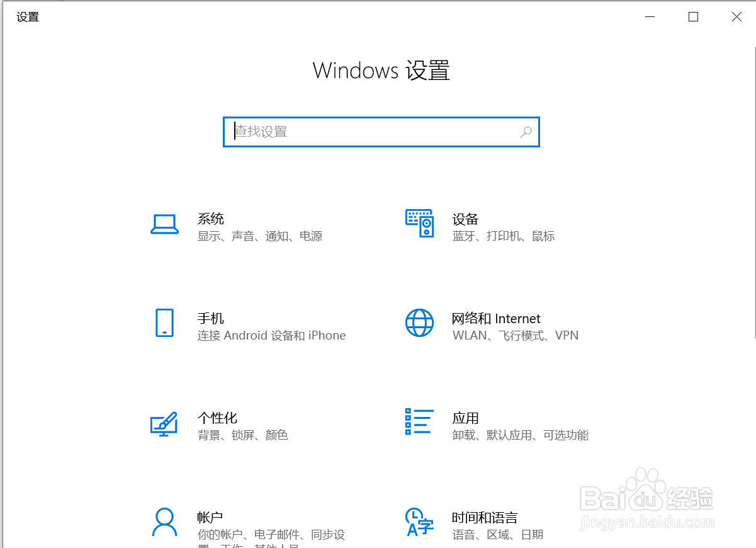The height and width of the screenshot is (548, 756).
Task: Click the text 显示、声音、通知、电源
Action: click(260, 236)
